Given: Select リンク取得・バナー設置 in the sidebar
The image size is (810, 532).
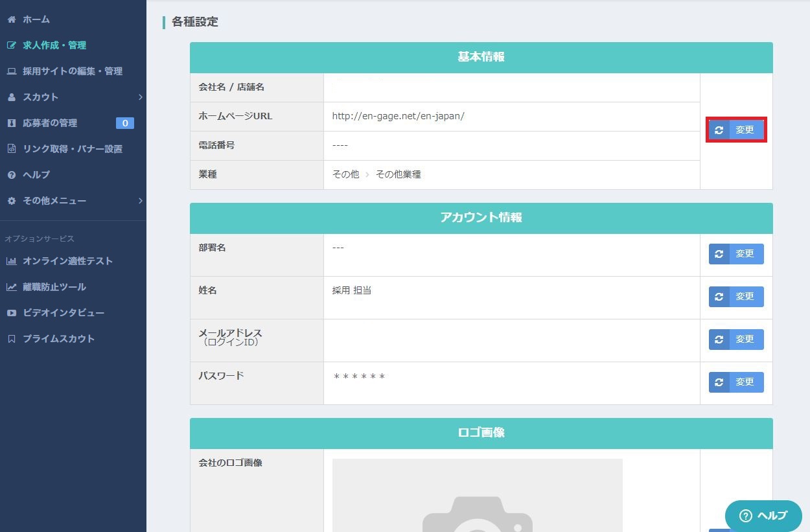Looking at the screenshot, I should (x=73, y=149).
